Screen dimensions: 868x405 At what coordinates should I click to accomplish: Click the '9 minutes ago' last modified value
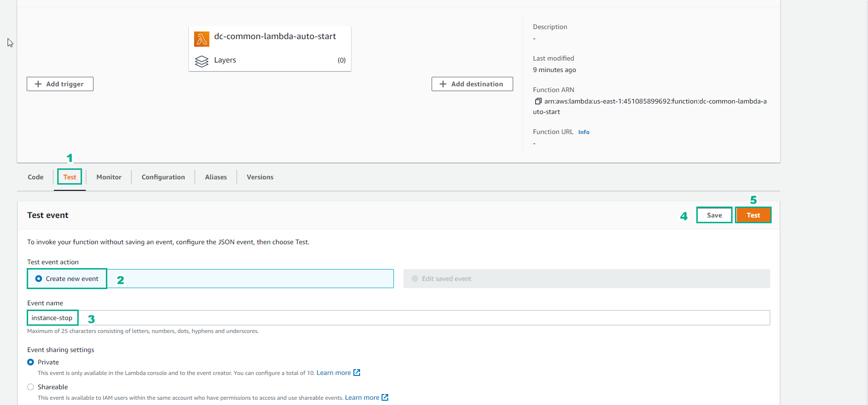(x=554, y=70)
